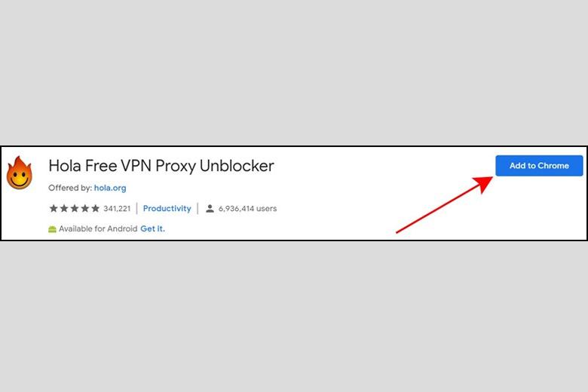Open the Productivity category link
This screenshot has height=392, width=588.
(167, 208)
